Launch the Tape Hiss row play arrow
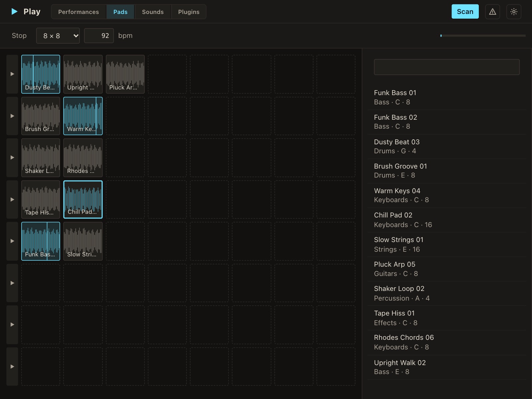532x399 pixels. pyautogui.click(x=12, y=199)
